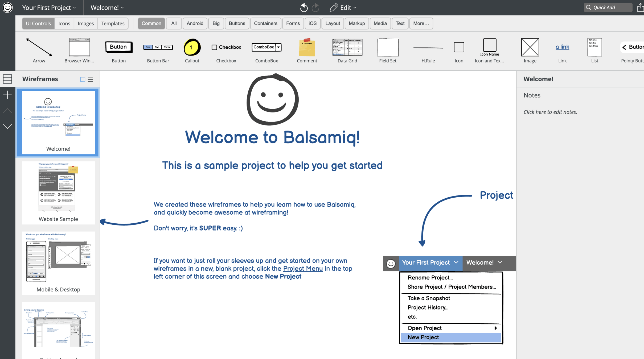644x359 pixels.
Task: Click the share/export icon at top right
Action: pos(640,7)
